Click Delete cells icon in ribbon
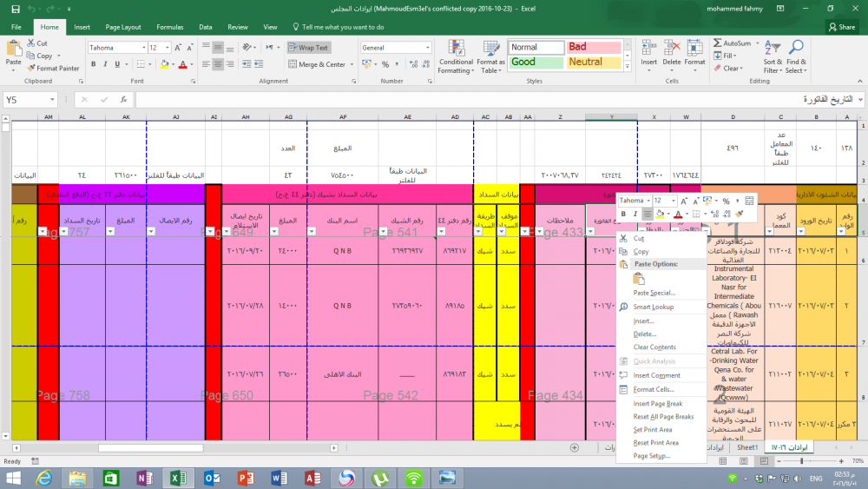Image resolution: width=868 pixels, height=489 pixels. [672, 49]
